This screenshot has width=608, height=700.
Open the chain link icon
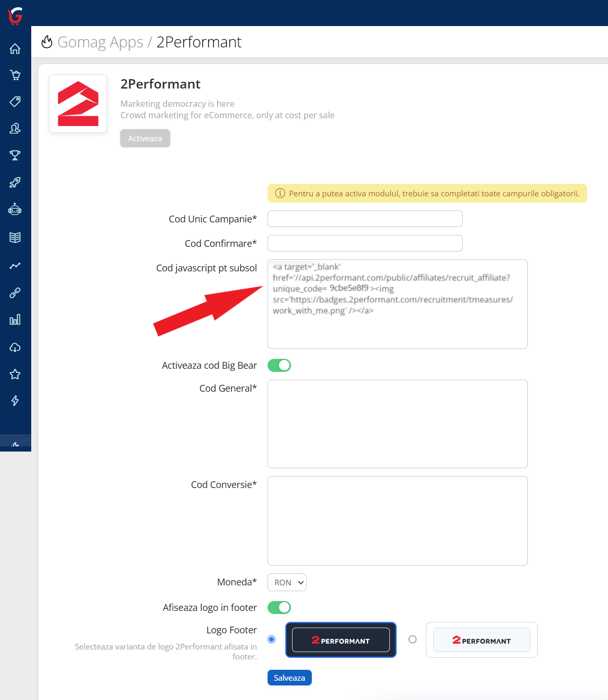(15, 293)
